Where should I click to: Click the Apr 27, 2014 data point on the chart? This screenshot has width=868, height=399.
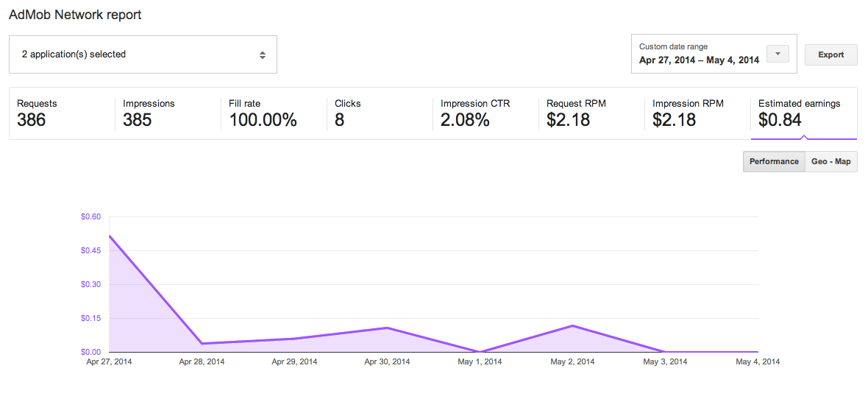110,236
